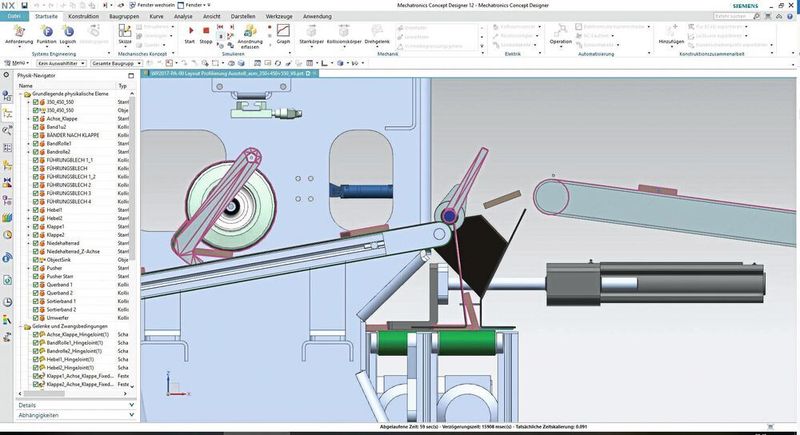The width and height of the screenshot is (800, 435).
Task: Click the restart simulation icon
Action: click(x=220, y=27)
